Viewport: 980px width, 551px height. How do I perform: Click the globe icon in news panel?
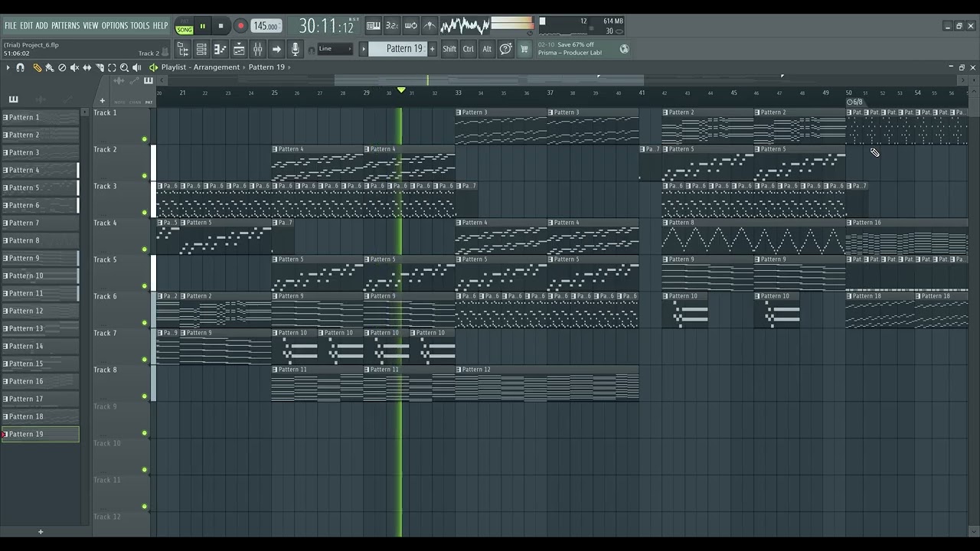coord(624,49)
